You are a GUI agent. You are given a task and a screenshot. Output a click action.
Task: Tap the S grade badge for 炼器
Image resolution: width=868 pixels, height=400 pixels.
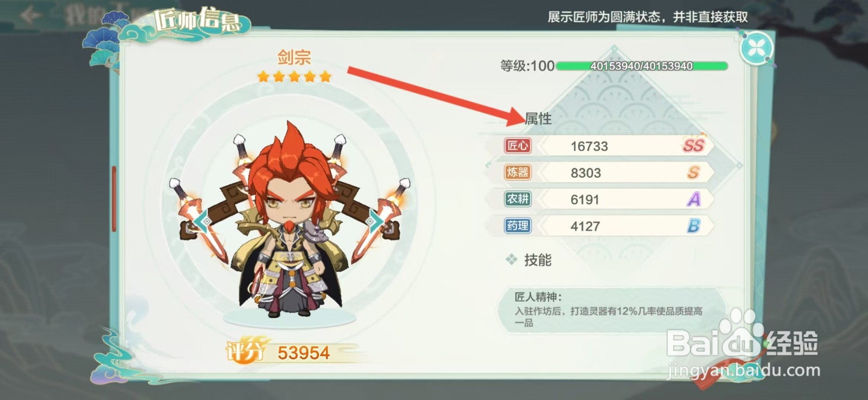[693, 172]
